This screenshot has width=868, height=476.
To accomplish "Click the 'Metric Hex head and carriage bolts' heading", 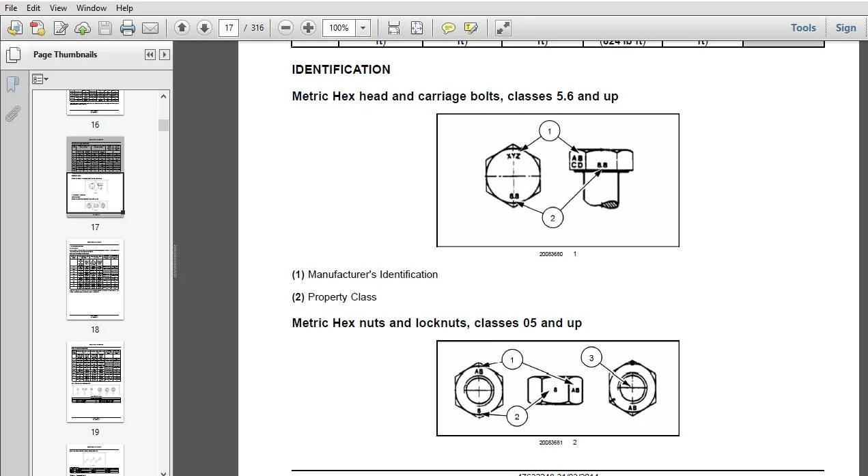I will (455, 96).
